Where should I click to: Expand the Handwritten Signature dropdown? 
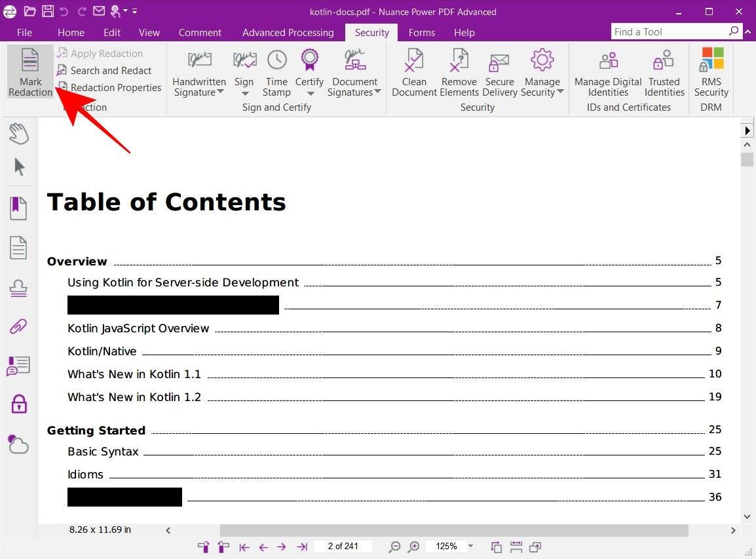click(219, 92)
